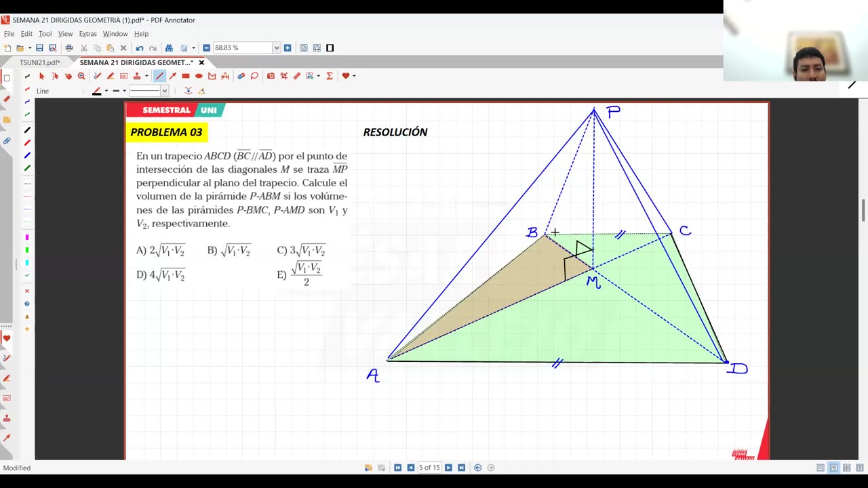This screenshot has height=488, width=868.
Task: Click the Fit page icon
Action: pyautogui.click(x=304, y=48)
